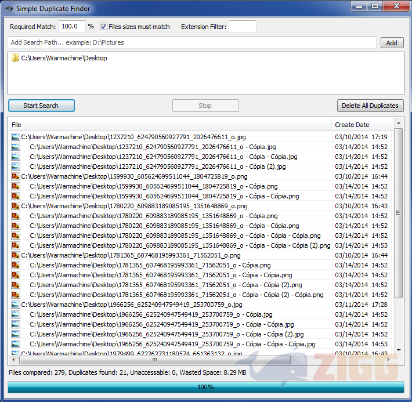The height and width of the screenshot is (402, 412).
Task: Click the 100% progress bar
Action: point(206,387)
